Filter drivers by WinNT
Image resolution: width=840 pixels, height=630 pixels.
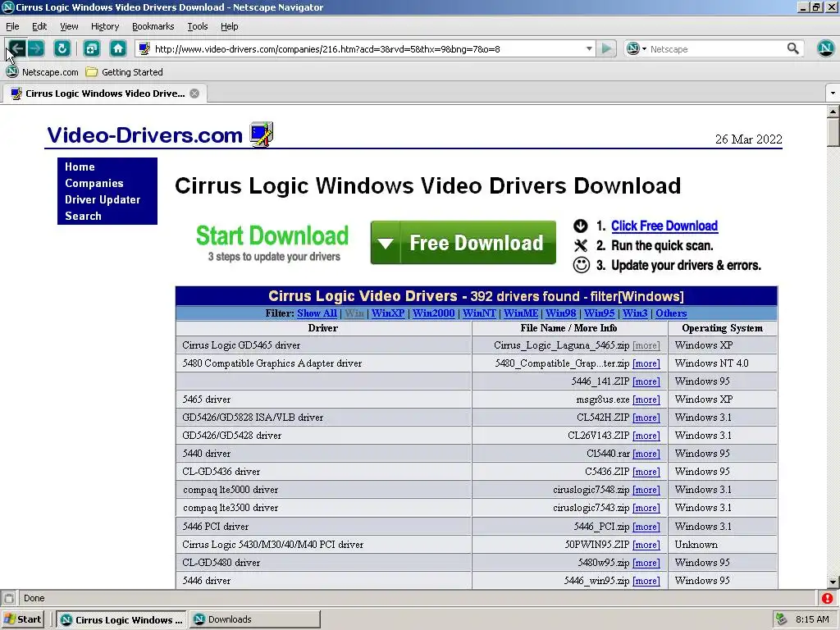click(479, 313)
